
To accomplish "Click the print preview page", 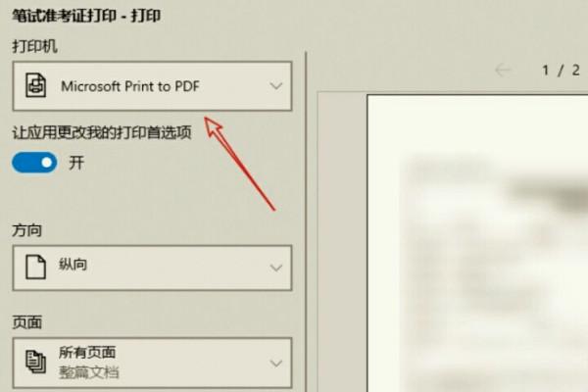I will click(x=477, y=243).
